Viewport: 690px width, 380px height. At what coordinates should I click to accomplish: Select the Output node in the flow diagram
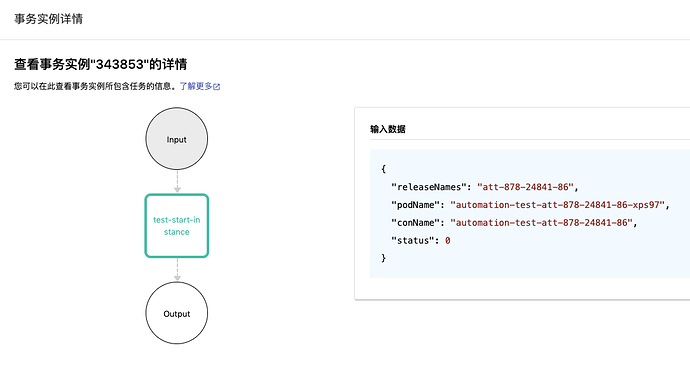[x=176, y=313]
